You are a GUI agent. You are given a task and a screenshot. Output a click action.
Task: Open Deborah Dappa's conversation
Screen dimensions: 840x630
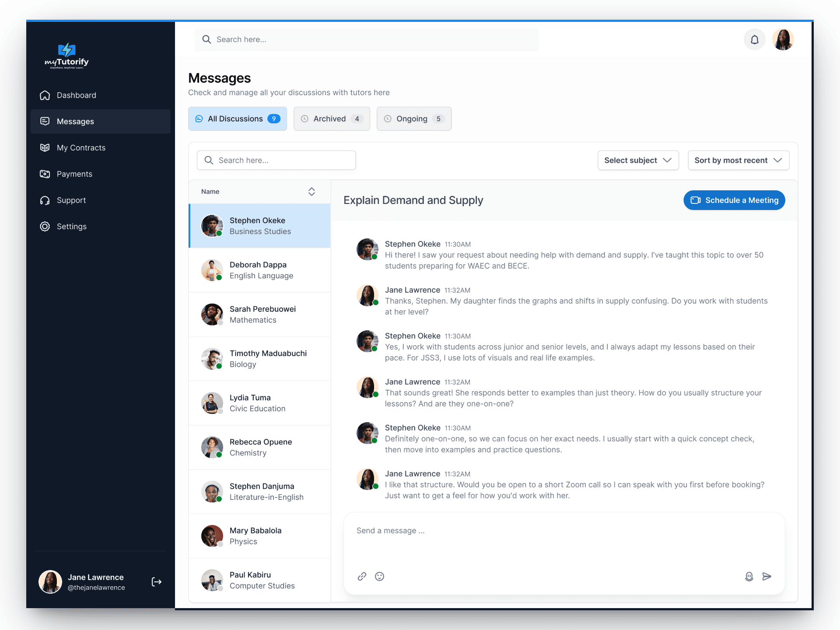point(259,270)
